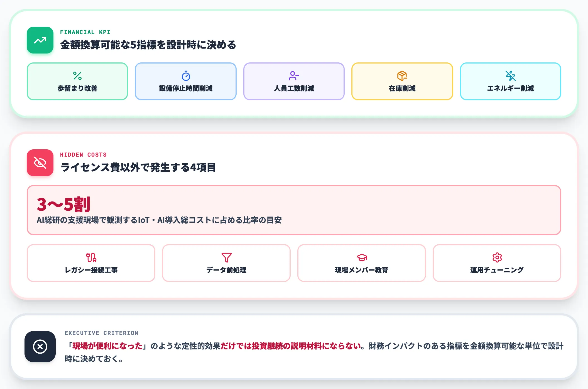Click the heading 金額換算可能な5指標を設計時に決める
Screen dimensions: 588x389
[x=148, y=45]
